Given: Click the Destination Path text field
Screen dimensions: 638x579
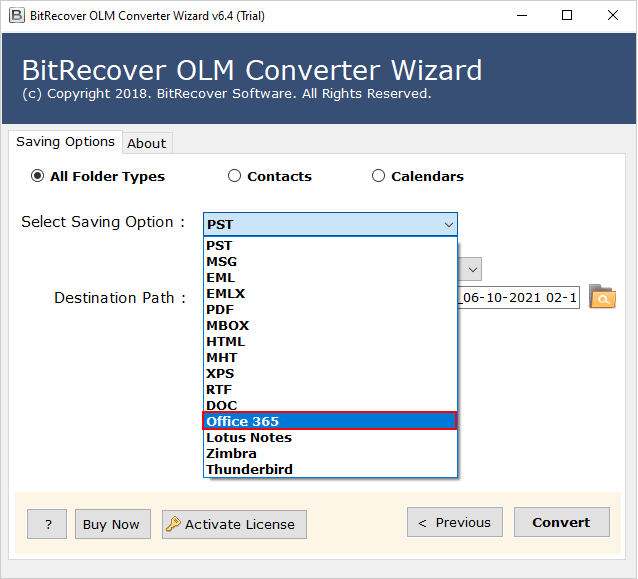Looking at the screenshot, I should [518, 298].
